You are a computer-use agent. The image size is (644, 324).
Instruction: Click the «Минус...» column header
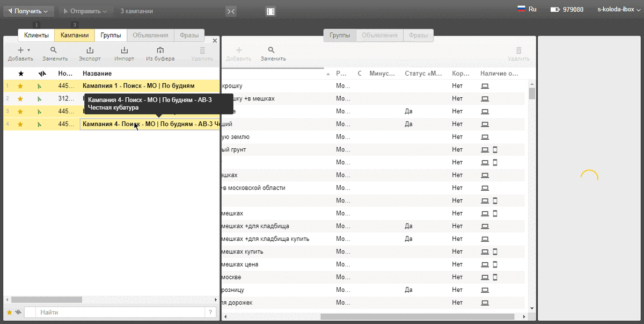(383, 74)
